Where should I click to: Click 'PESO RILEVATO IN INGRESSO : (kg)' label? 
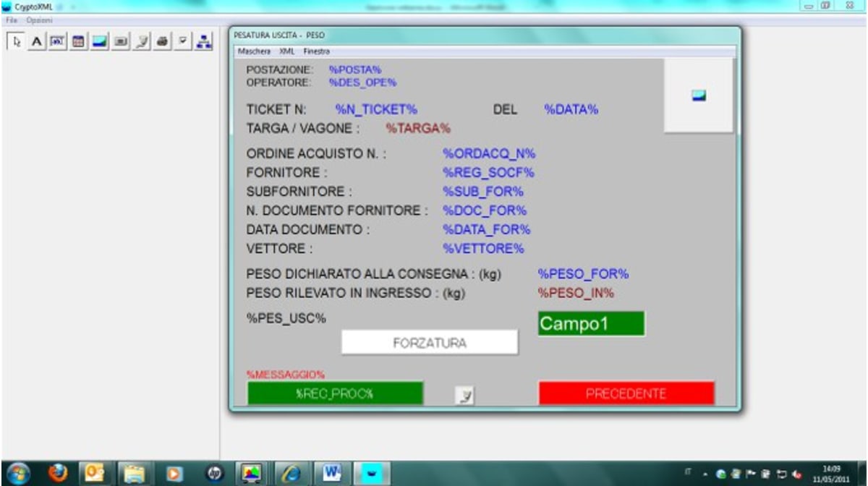[x=355, y=293]
